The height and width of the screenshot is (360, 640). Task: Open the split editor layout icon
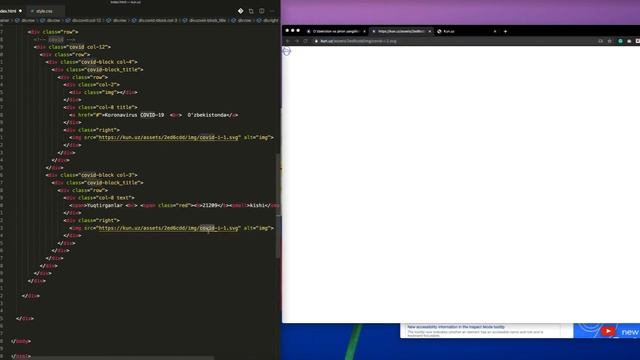click(262, 11)
